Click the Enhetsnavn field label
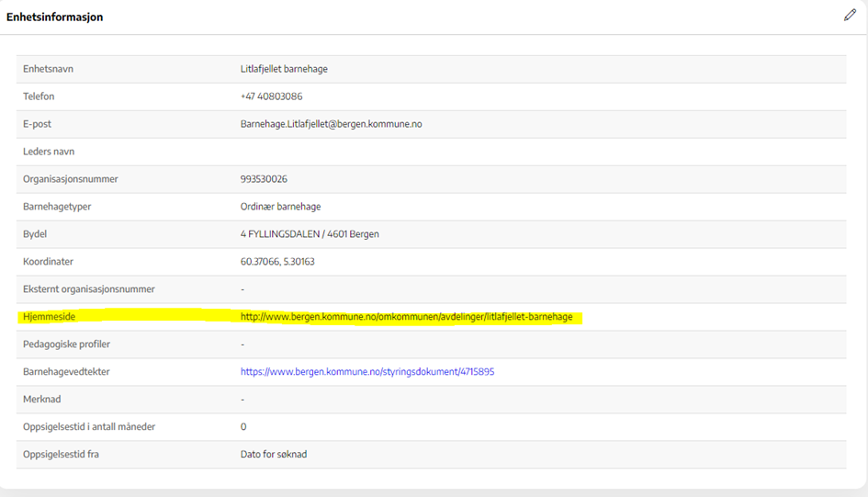 coord(51,69)
